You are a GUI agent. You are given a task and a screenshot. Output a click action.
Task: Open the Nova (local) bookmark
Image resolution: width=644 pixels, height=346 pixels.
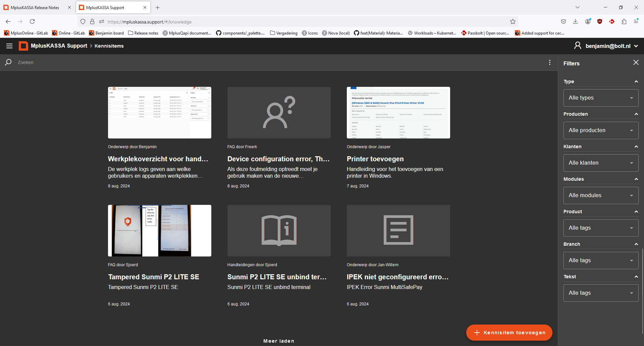(x=336, y=33)
